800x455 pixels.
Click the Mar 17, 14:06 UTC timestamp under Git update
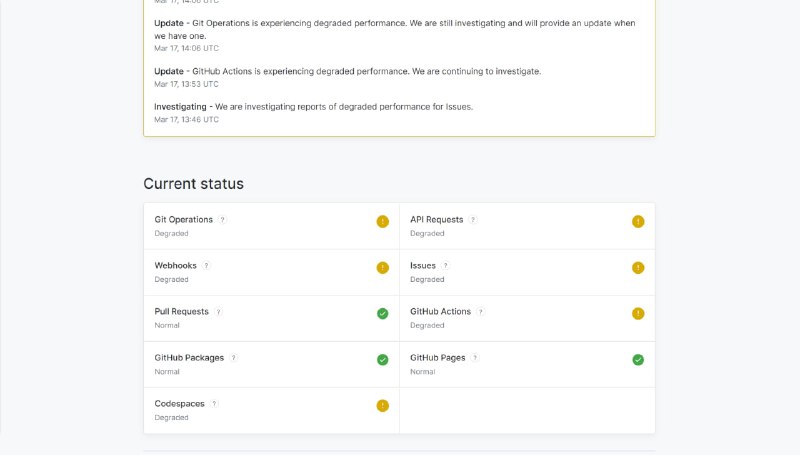click(x=186, y=48)
